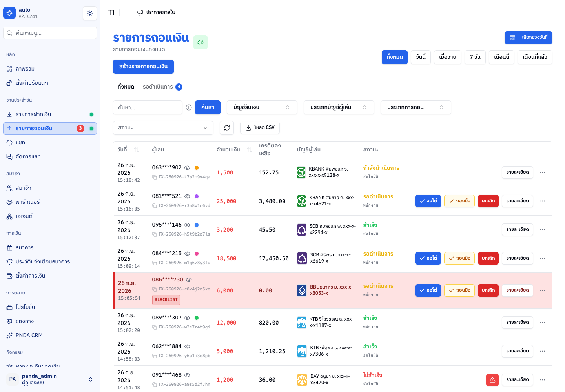Switch to the pending withdrawals tab
Screen dimensions: 565x392
[x=162, y=87]
